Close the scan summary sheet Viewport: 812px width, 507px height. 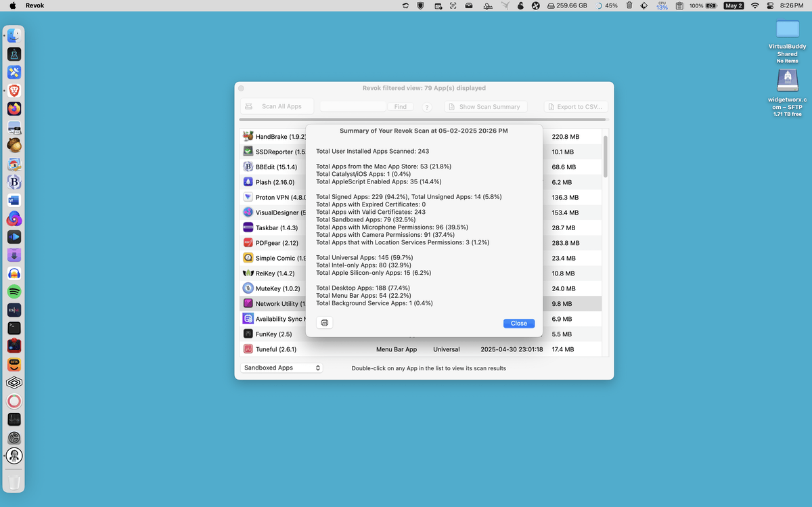(x=519, y=324)
